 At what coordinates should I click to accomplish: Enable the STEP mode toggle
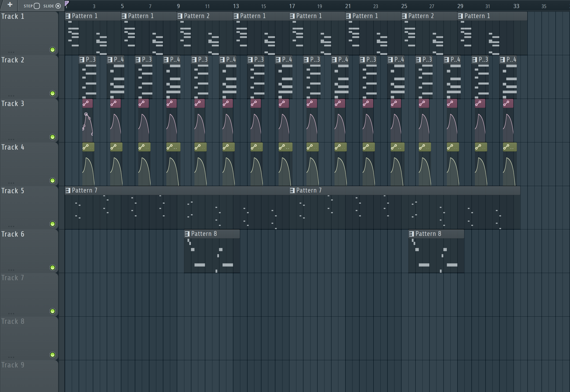coord(37,6)
